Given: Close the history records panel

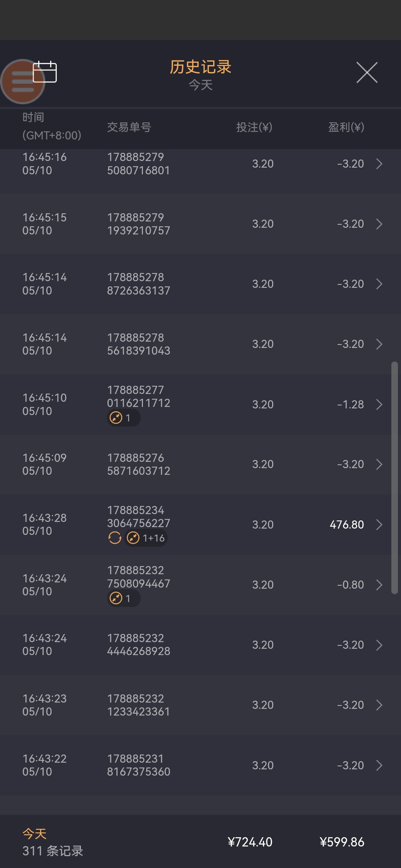Looking at the screenshot, I should pyautogui.click(x=367, y=72).
